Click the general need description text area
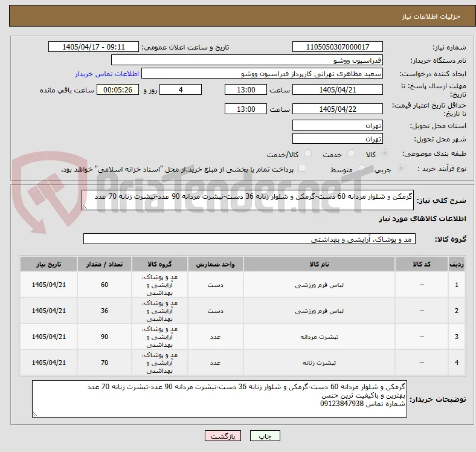This screenshot has height=452, width=476. pos(248,200)
